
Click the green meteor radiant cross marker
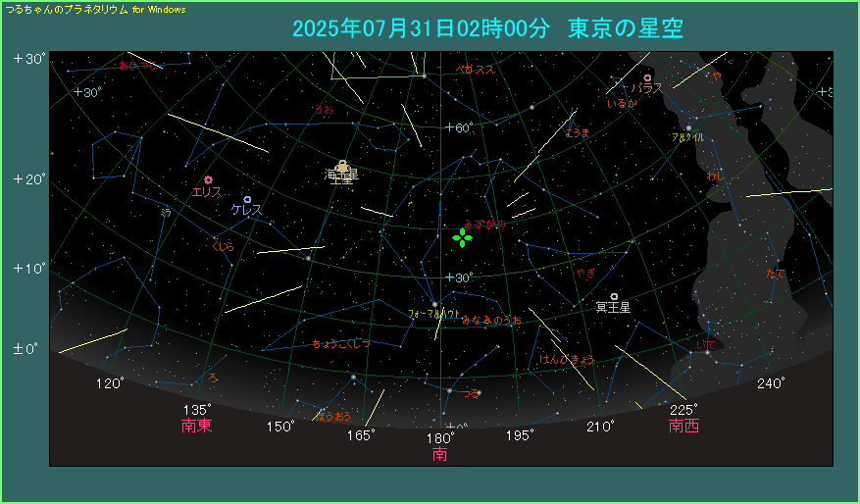click(x=462, y=236)
